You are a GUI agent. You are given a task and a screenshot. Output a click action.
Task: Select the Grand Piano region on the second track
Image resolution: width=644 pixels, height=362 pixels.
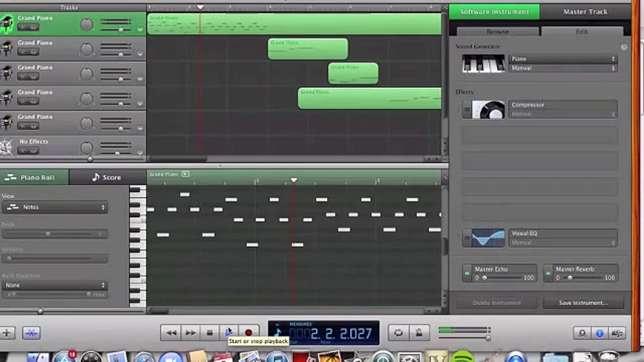(308, 49)
